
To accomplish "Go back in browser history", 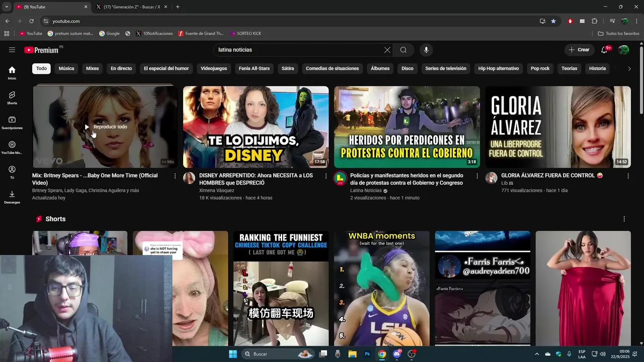I will coord(7,21).
